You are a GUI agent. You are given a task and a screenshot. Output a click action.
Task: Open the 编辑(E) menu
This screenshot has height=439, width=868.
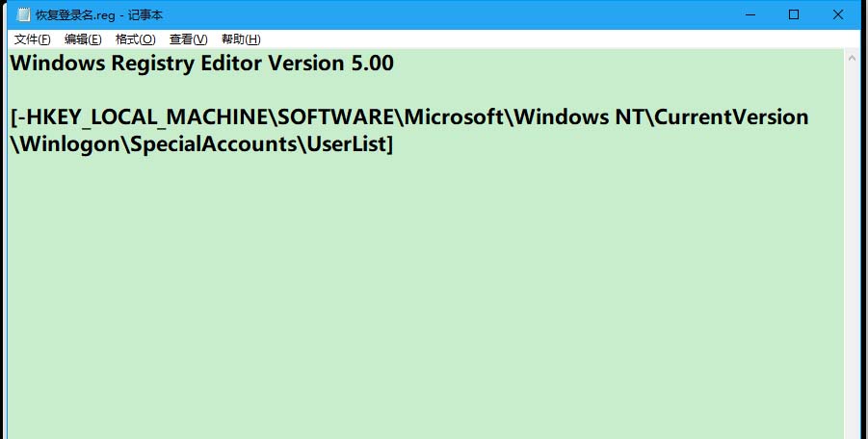[83, 39]
